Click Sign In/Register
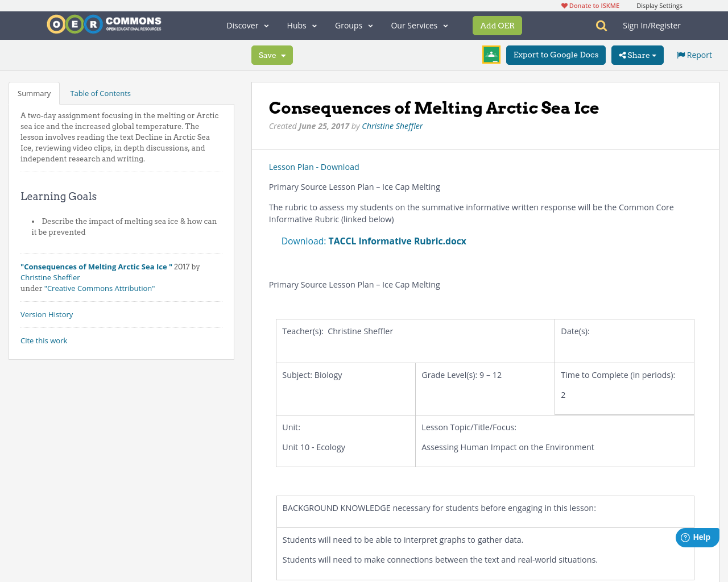This screenshot has height=582, width=728. [652, 25]
